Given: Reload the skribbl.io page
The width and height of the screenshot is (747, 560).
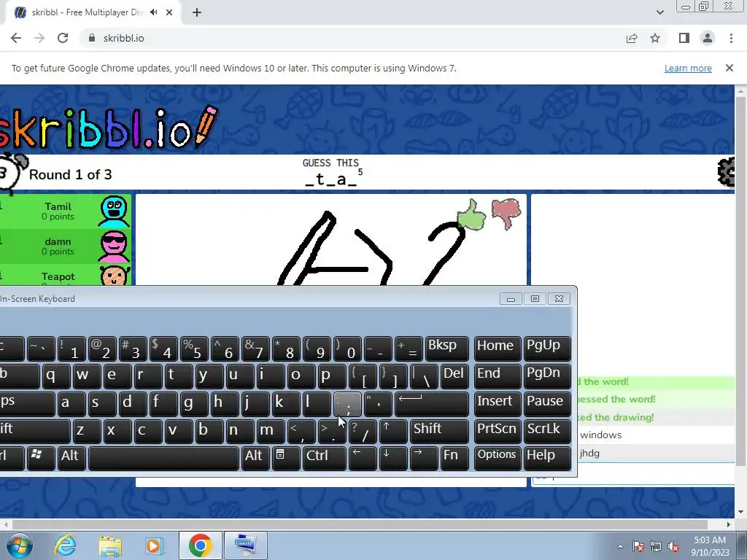Looking at the screenshot, I should tap(63, 38).
